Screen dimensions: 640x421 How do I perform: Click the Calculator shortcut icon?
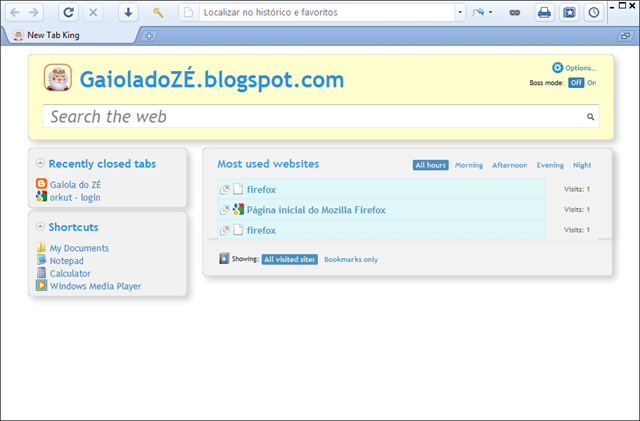(x=41, y=272)
